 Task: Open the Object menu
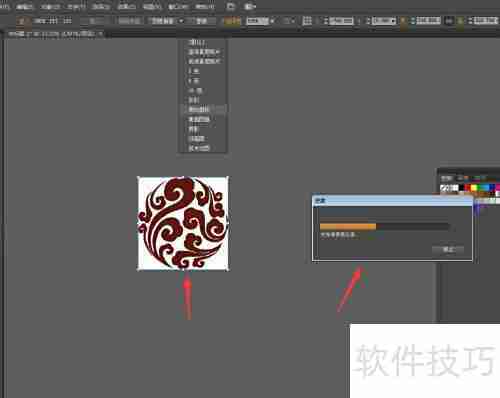tap(50, 7)
